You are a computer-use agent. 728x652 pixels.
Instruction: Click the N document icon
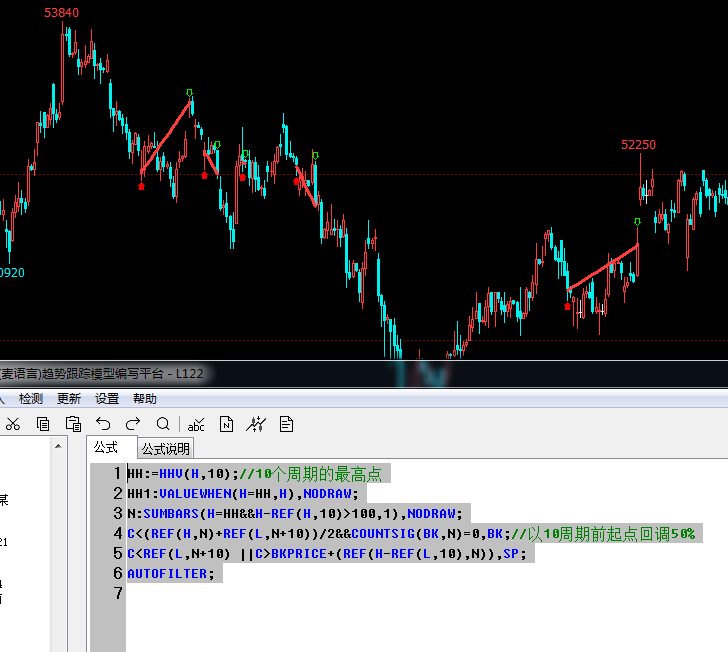click(227, 424)
